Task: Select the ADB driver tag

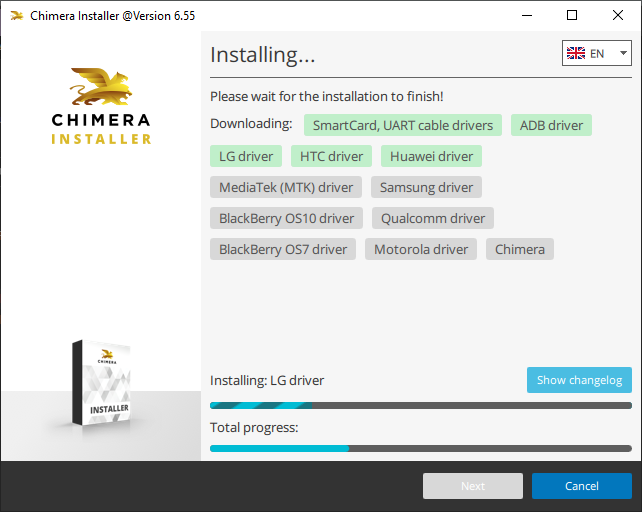Action: click(551, 125)
